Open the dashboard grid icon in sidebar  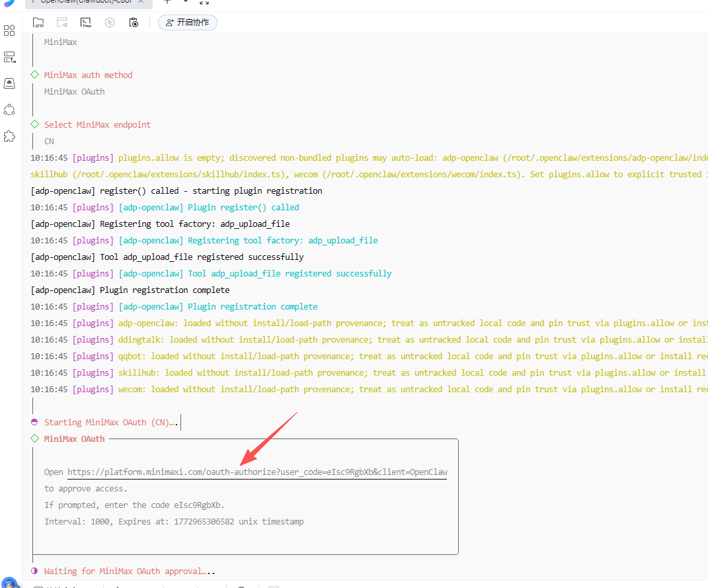click(x=9, y=30)
